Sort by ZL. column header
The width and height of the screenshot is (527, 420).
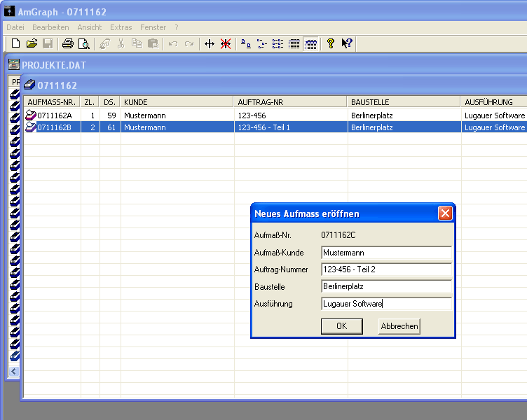pos(90,101)
